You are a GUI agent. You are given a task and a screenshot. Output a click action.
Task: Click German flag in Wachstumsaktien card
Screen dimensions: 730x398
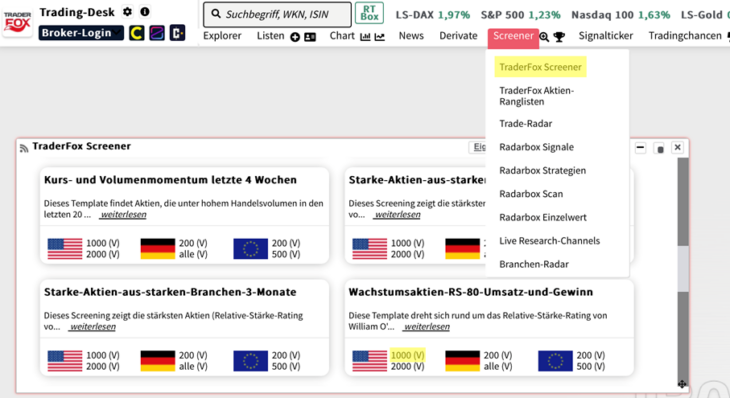[462, 361]
